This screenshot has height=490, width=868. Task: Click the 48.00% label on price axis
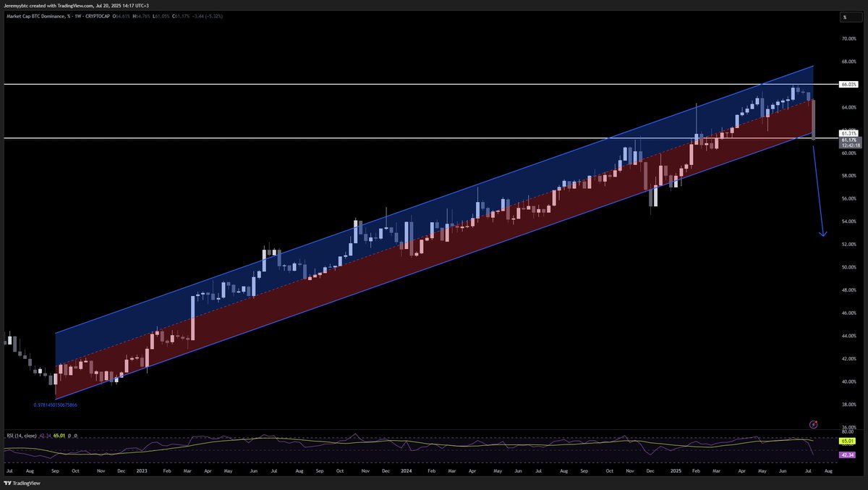[848, 290]
